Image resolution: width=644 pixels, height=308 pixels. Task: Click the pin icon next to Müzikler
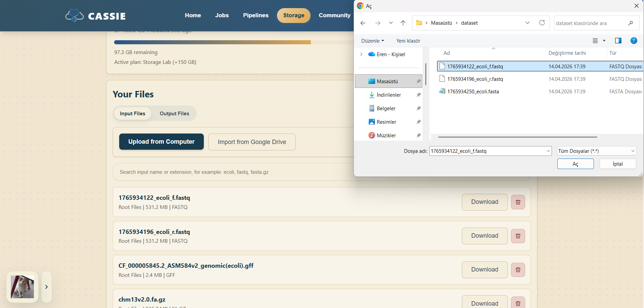click(x=418, y=135)
